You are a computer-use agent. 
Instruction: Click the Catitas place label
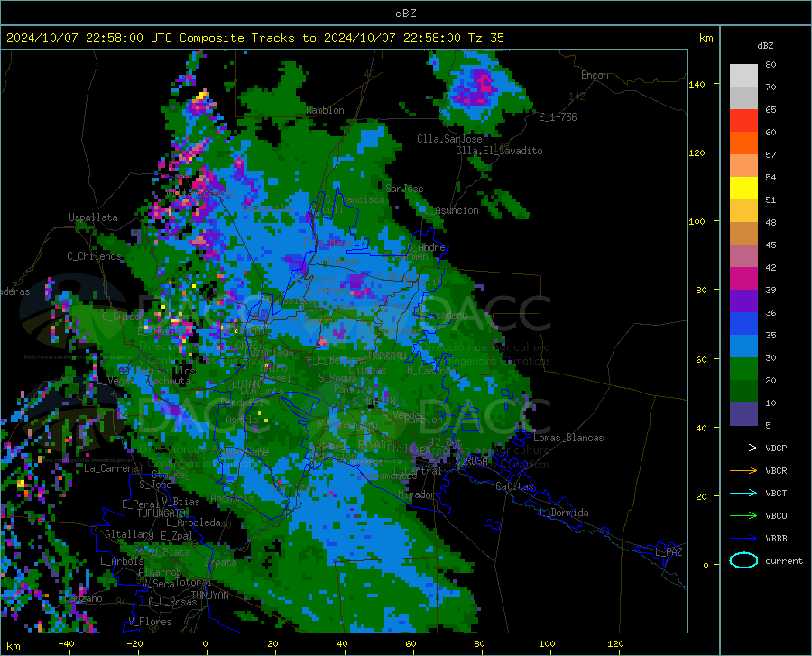coord(514,486)
